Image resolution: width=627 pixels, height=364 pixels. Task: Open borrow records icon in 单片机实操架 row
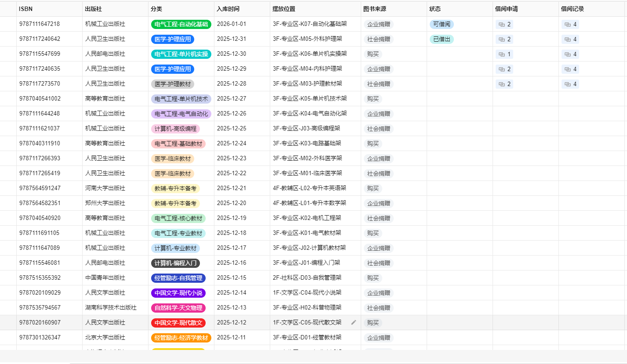coord(569,54)
